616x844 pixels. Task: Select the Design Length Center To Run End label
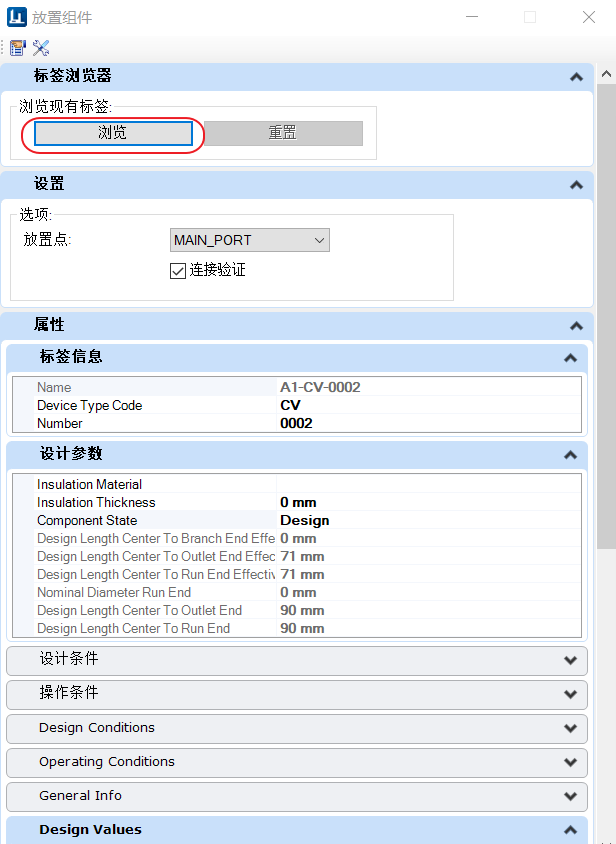[134, 629]
